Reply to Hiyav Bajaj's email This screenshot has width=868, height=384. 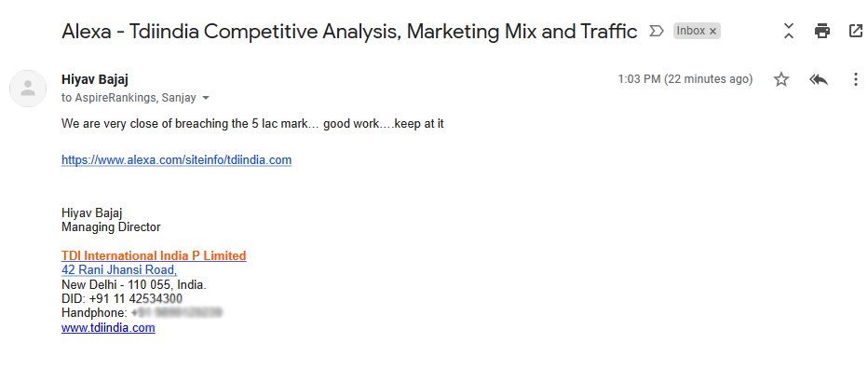pos(819,79)
